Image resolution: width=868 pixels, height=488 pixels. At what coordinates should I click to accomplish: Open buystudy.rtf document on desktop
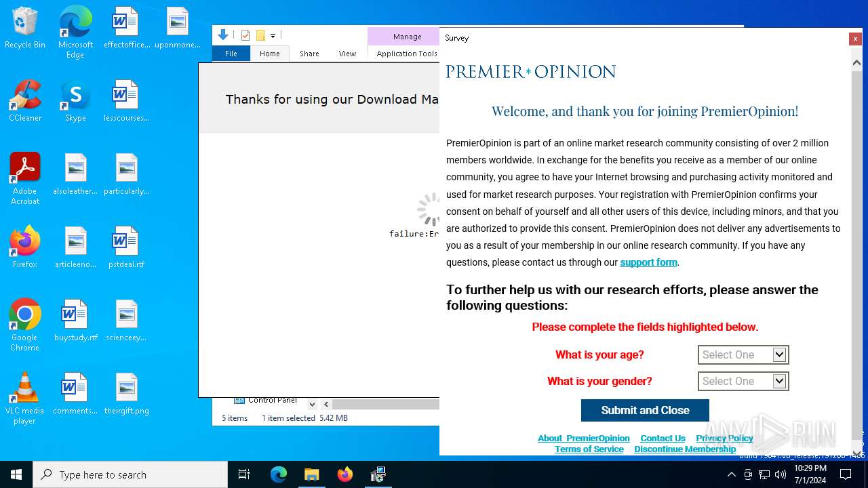click(x=75, y=321)
